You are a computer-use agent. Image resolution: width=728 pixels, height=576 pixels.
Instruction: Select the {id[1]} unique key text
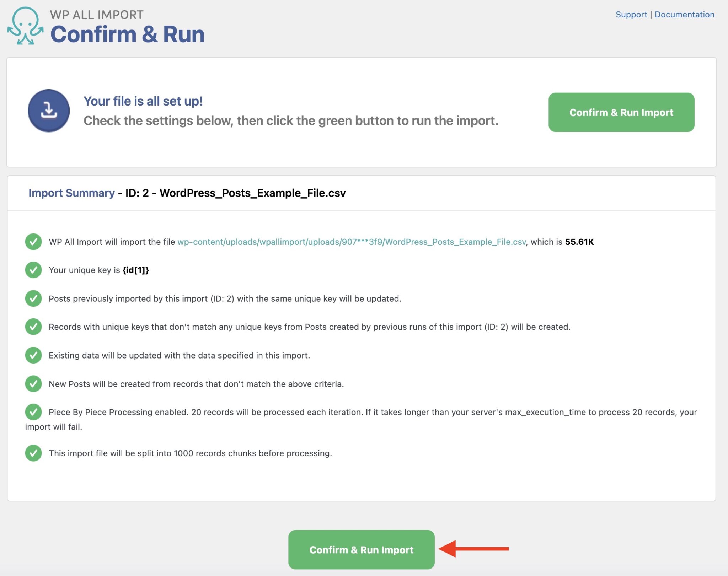pyautogui.click(x=136, y=270)
